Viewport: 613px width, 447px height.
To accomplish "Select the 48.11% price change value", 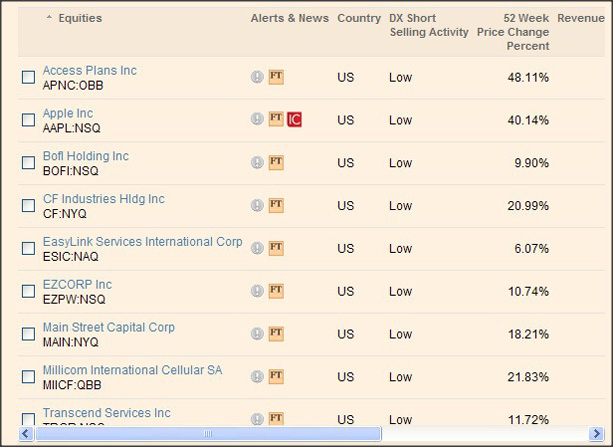I will pos(528,77).
